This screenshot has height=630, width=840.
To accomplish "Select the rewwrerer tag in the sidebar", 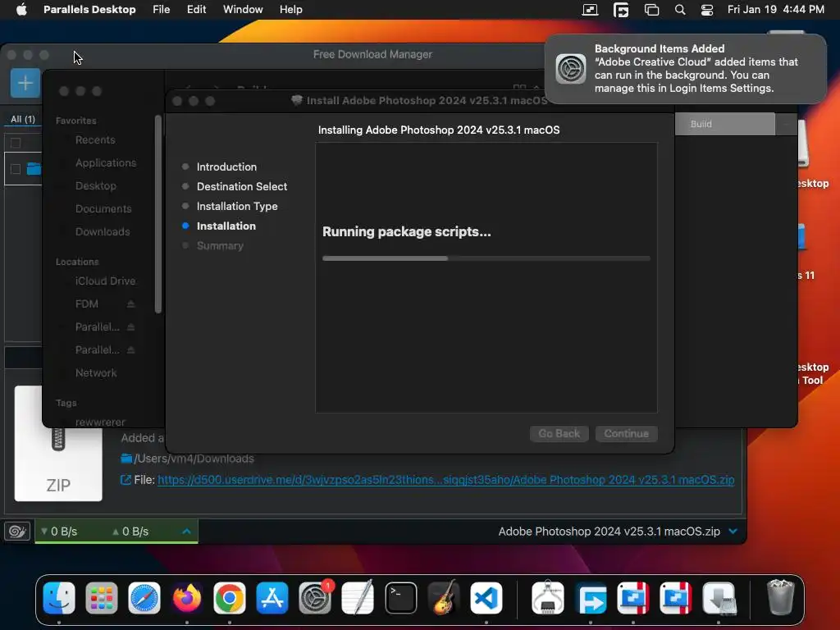I will pyautogui.click(x=100, y=422).
